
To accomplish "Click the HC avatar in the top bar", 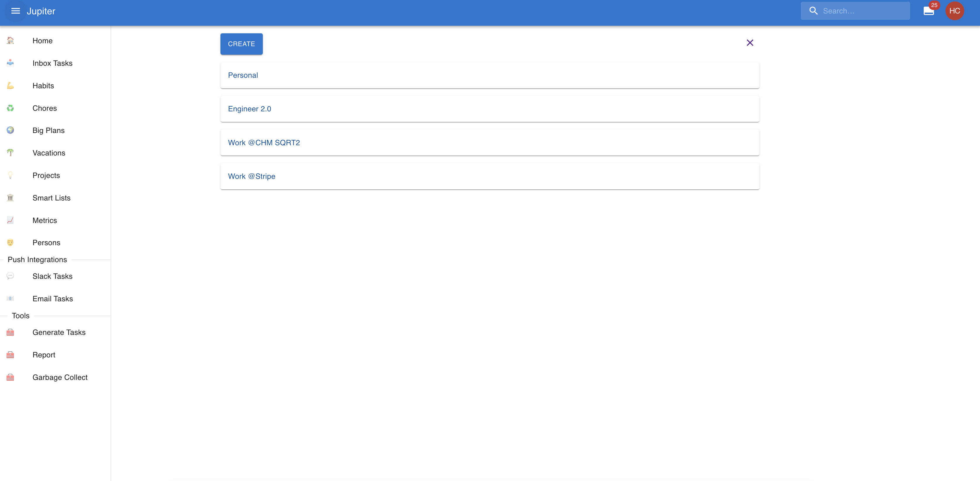I will 955,11.
